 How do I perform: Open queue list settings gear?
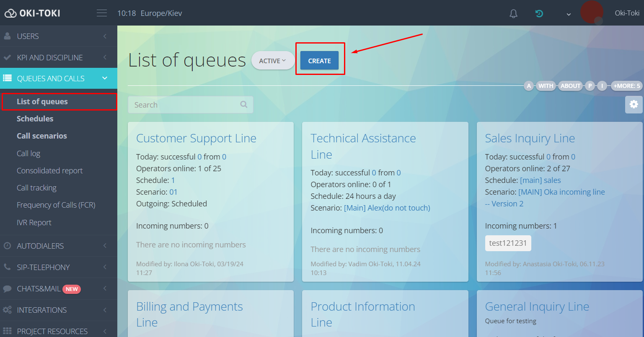coord(634,104)
